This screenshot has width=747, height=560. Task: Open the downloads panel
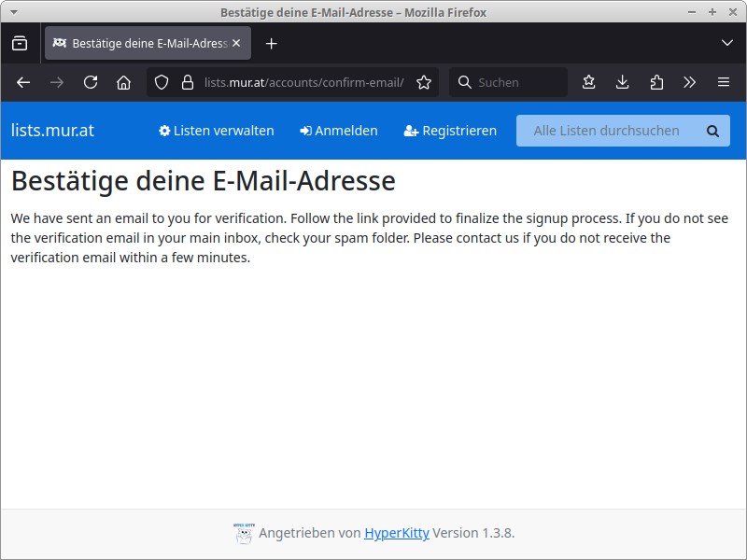(x=623, y=82)
